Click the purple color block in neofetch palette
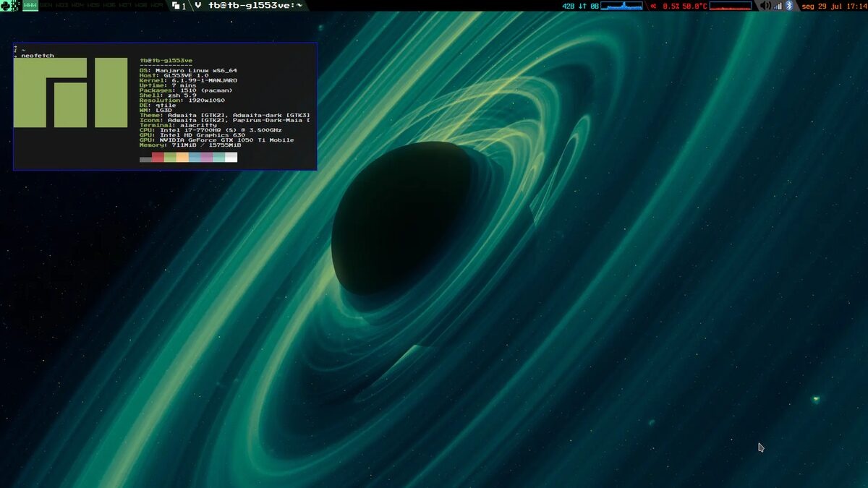The image size is (868, 488). [x=207, y=157]
